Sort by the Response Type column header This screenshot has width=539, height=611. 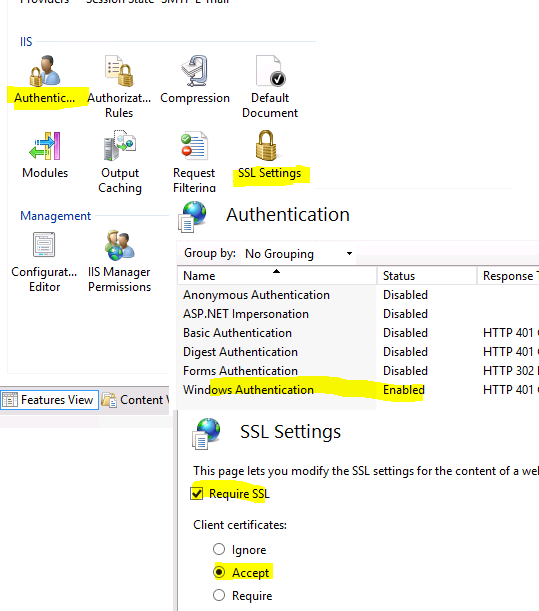[508, 276]
